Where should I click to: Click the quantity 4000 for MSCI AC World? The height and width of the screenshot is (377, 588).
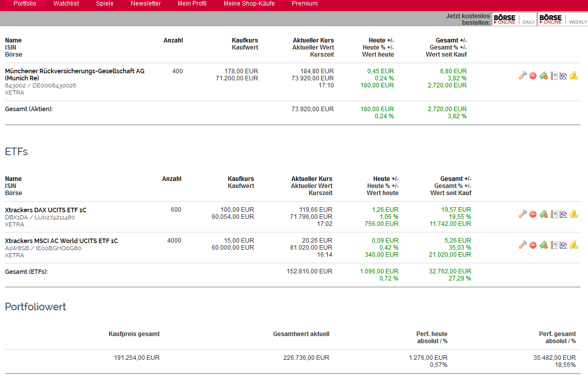click(174, 241)
